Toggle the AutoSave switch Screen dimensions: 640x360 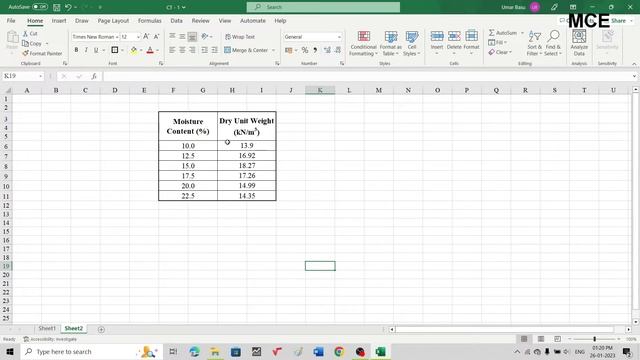pos(40,7)
